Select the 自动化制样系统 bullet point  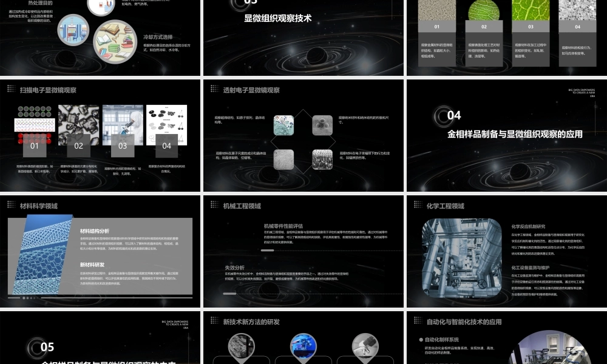tap(443, 340)
